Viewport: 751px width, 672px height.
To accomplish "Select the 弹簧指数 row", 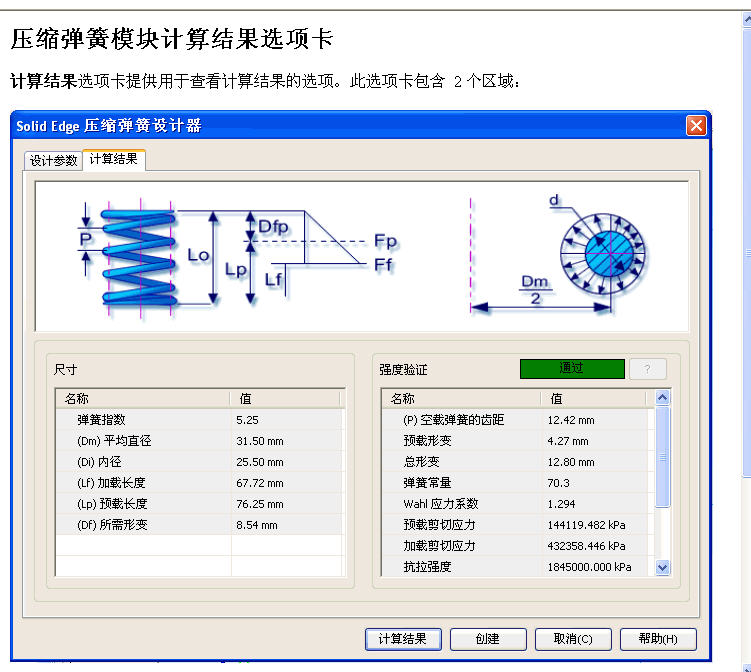I will (x=199, y=420).
